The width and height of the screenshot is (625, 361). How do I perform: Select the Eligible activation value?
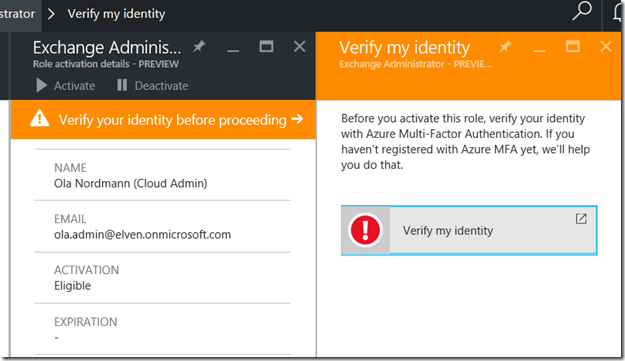pyautogui.click(x=73, y=286)
